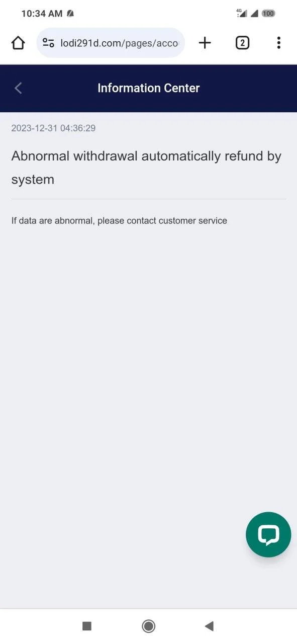This screenshot has height=644, width=297.
Task: Open a new tab with plus icon
Action: 205,43
